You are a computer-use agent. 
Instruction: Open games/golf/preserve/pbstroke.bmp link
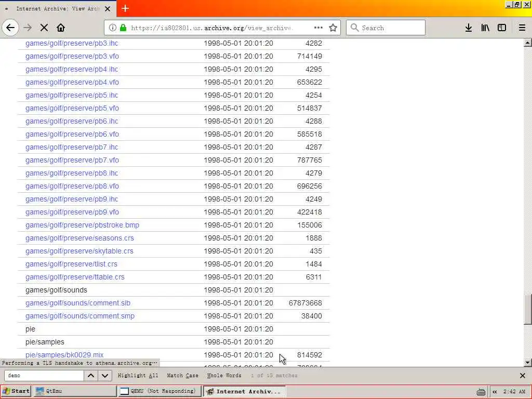pyautogui.click(x=82, y=225)
